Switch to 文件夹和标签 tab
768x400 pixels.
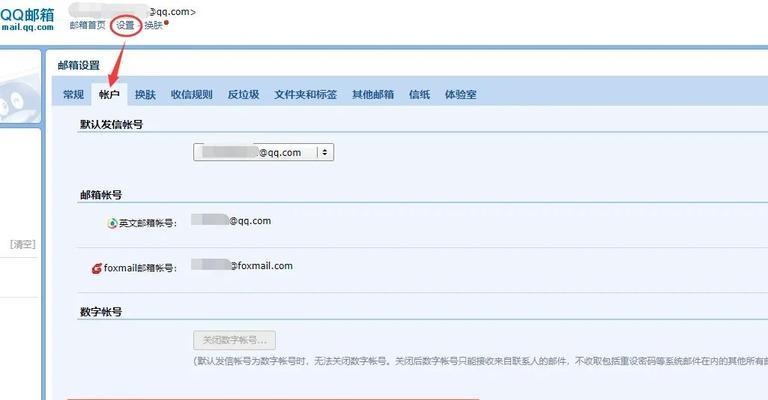point(306,94)
